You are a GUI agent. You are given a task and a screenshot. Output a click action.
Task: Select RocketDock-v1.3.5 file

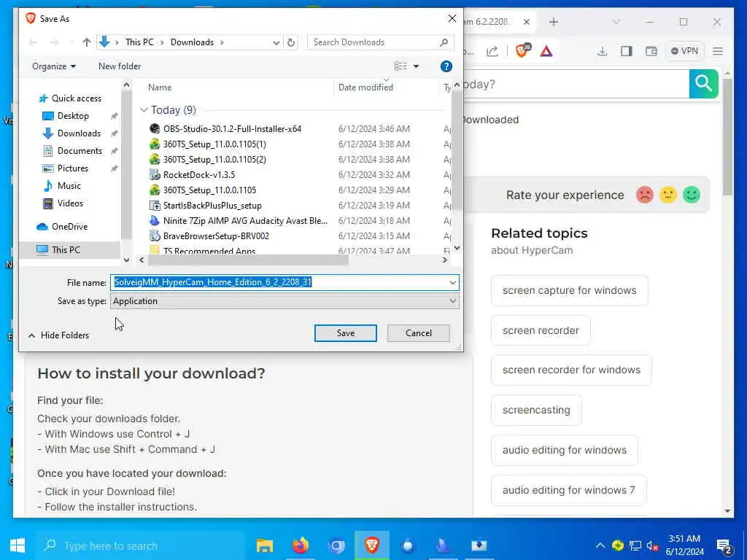click(x=198, y=175)
